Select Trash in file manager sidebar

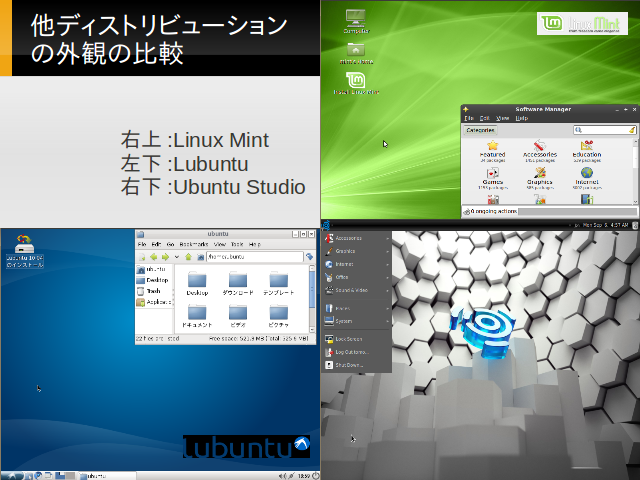click(154, 291)
